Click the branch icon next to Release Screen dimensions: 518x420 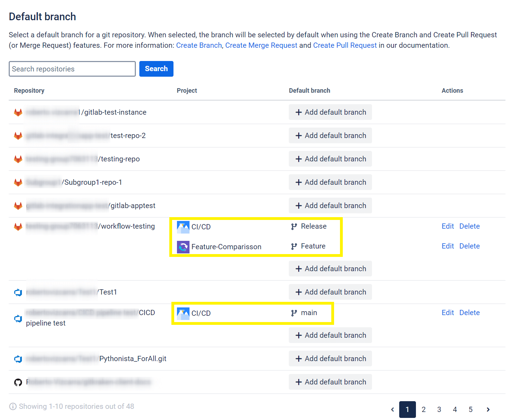point(294,227)
